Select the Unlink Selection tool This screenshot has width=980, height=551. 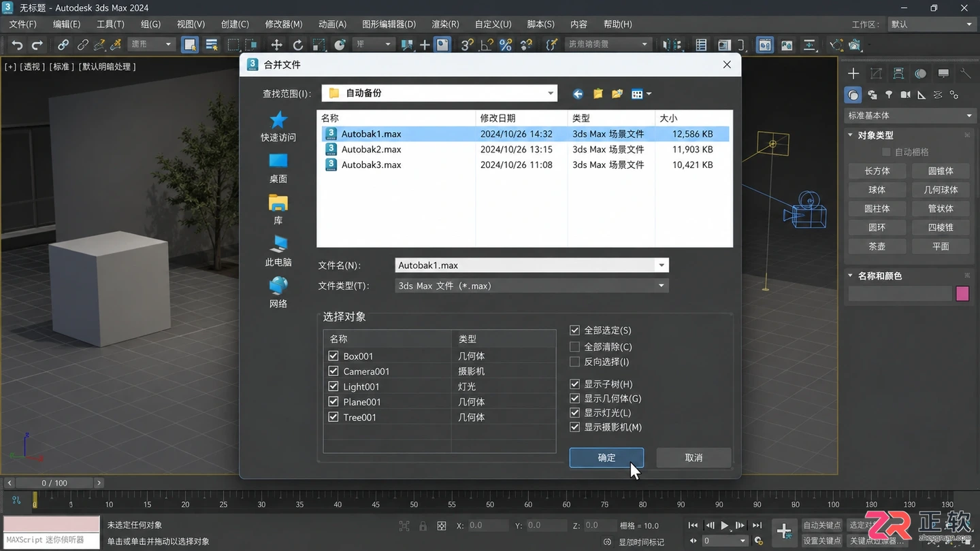coord(82,45)
